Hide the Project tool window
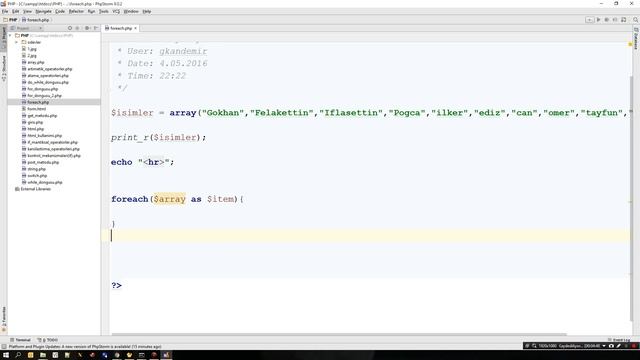The image size is (640, 360). (96, 28)
